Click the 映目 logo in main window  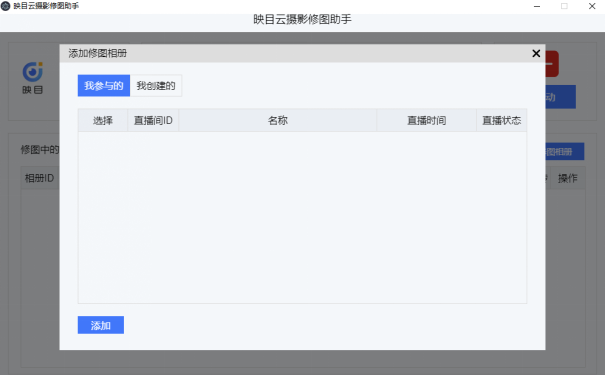tap(32, 78)
